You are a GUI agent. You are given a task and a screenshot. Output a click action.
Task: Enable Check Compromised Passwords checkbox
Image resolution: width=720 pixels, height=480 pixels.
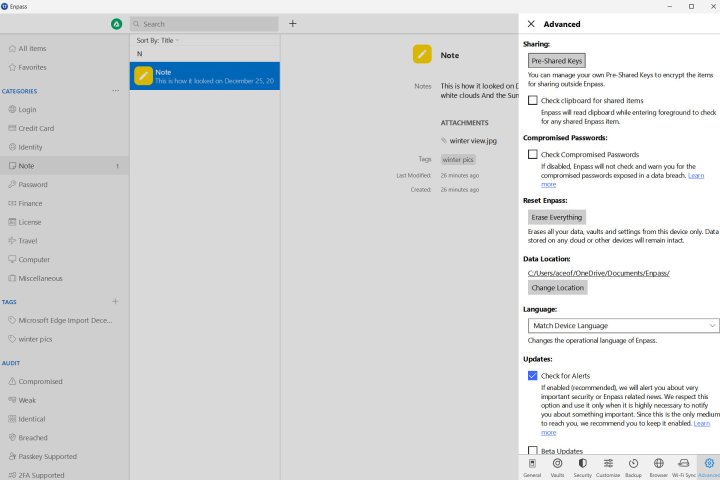[x=533, y=155]
